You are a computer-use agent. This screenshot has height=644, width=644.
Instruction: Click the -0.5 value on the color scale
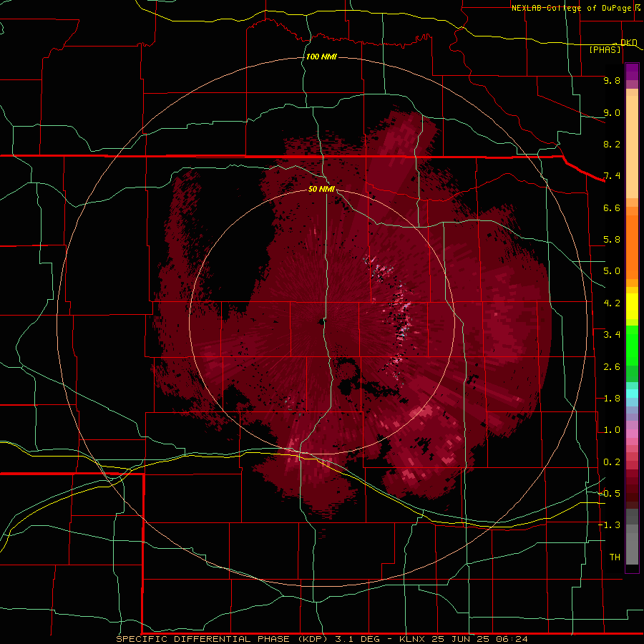point(609,494)
